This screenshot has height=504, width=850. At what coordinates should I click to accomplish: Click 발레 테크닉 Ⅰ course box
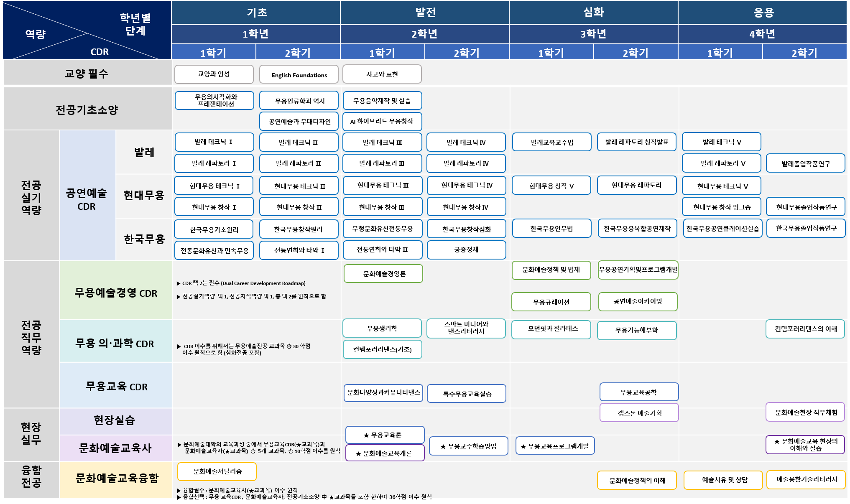pyautogui.click(x=214, y=142)
